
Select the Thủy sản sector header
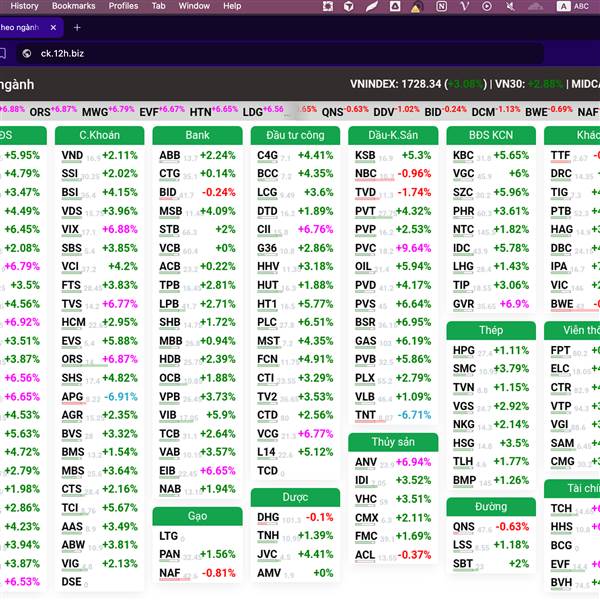393,442
